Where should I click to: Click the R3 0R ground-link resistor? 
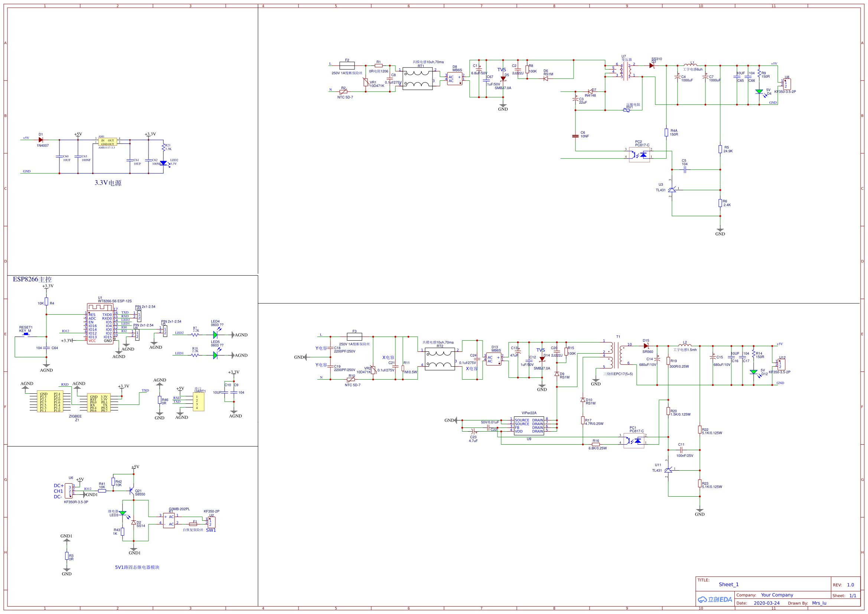(66, 556)
